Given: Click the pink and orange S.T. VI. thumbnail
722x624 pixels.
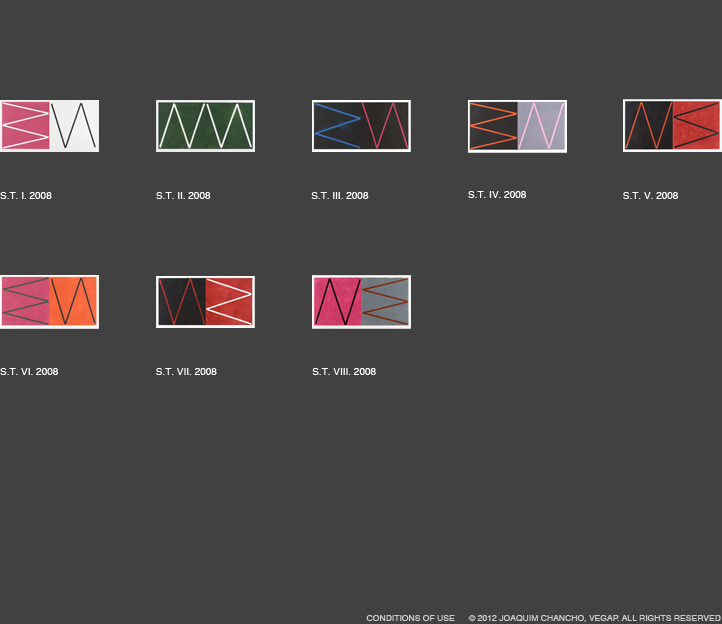Looking at the screenshot, I should [49, 302].
